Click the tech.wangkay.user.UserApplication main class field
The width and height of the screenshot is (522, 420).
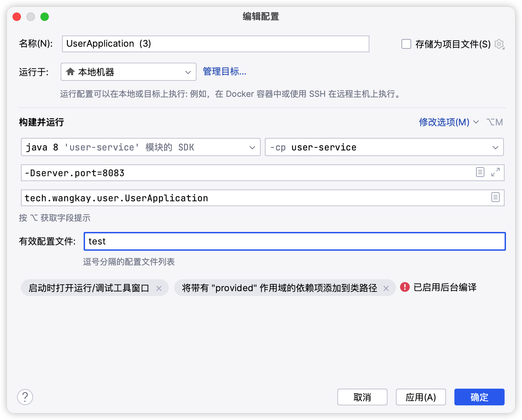[263, 198]
